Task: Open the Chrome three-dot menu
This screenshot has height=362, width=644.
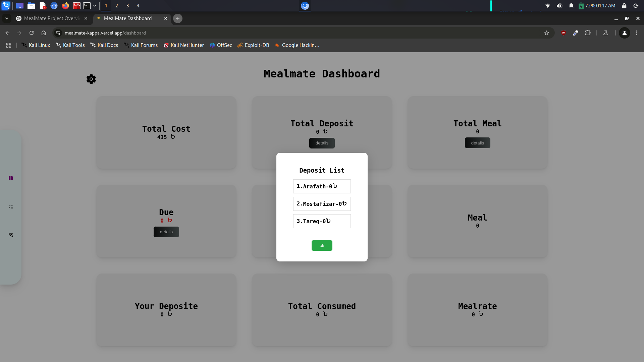Action: 637,33
